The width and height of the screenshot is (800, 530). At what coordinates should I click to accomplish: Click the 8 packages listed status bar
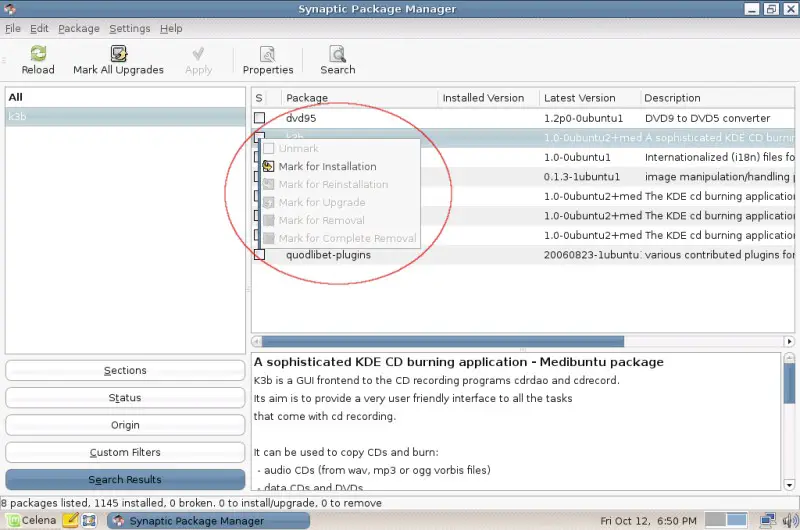191,503
